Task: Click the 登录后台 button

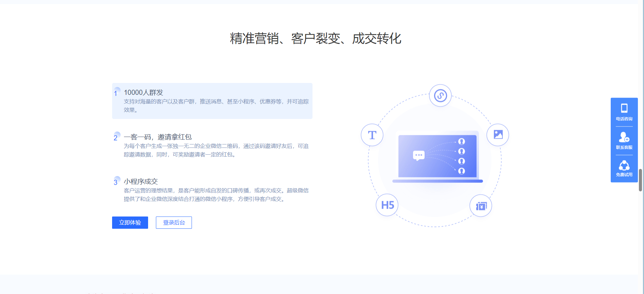Action: pos(174,223)
